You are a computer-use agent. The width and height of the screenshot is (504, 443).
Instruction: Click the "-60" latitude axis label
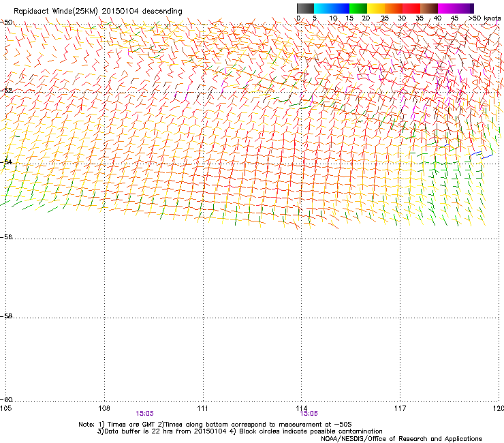pos(6,400)
